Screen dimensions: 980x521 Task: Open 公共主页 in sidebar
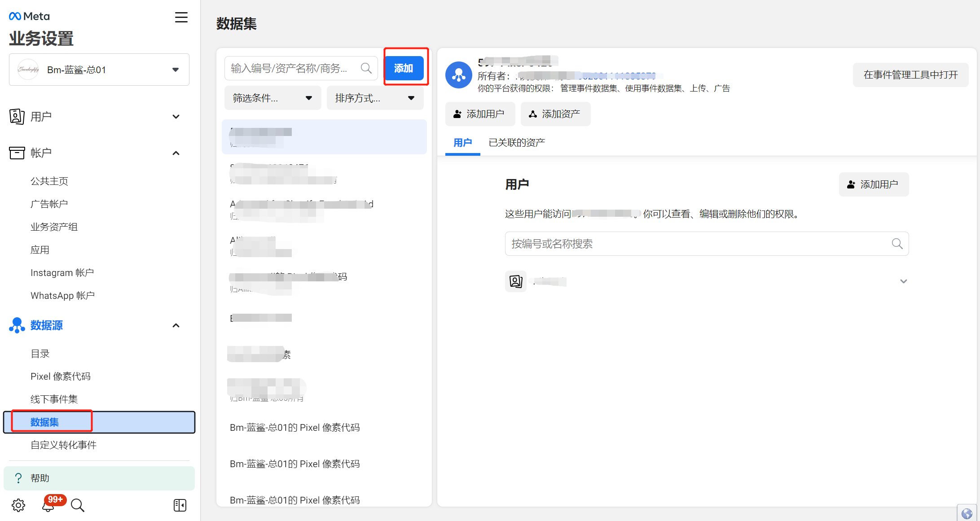(x=49, y=181)
